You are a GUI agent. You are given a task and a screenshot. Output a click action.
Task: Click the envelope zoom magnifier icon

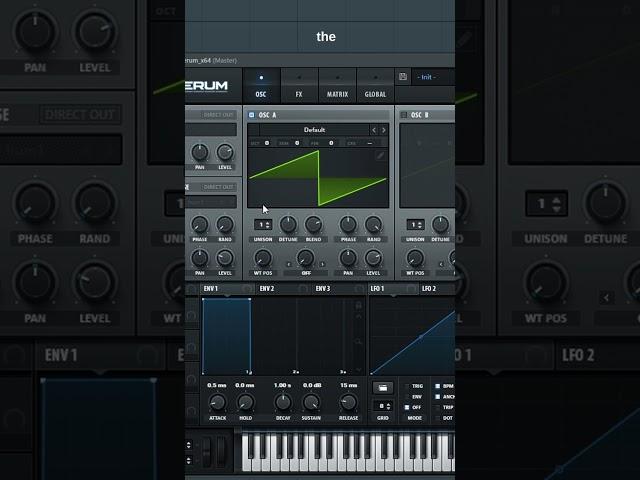point(358,341)
